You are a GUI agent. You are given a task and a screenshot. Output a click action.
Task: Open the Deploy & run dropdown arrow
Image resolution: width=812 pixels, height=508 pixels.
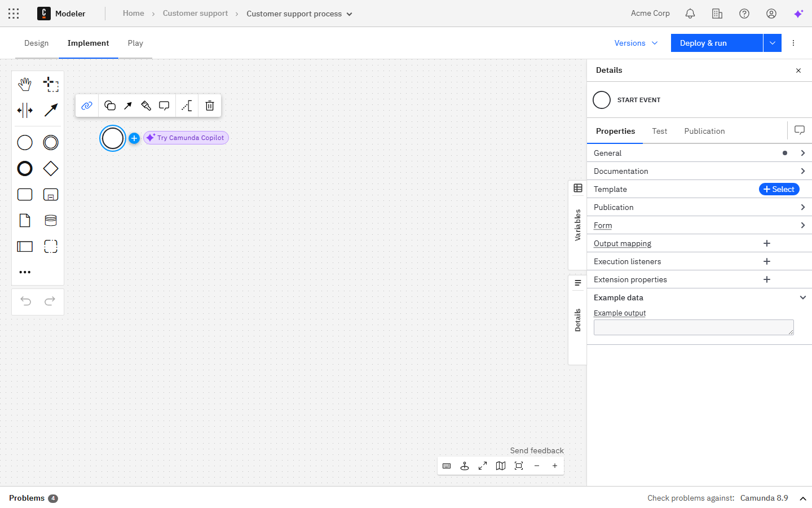(x=772, y=43)
